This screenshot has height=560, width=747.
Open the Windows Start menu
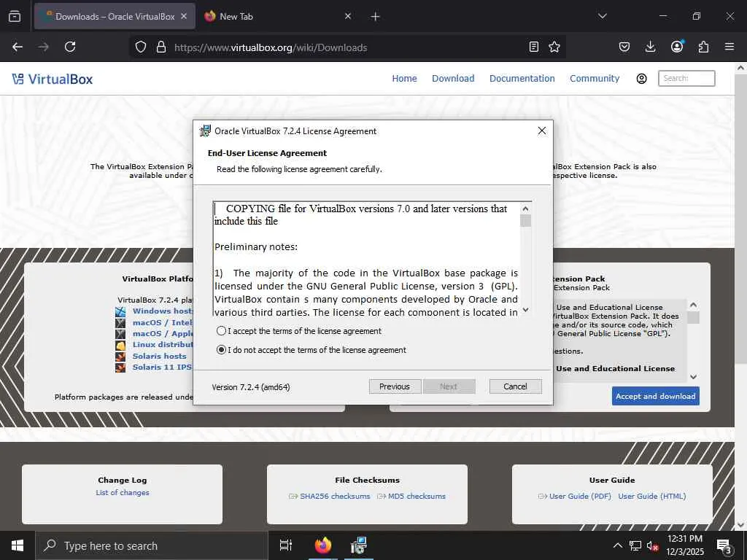pyautogui.click(x=18, y=545)
